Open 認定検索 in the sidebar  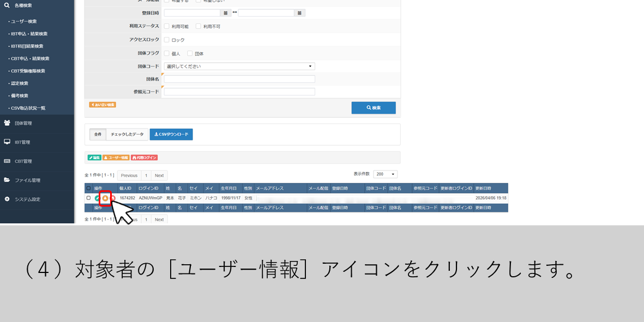(x=19, y=83)
